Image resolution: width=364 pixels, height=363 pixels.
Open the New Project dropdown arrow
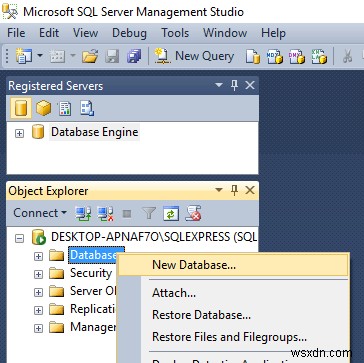click(x=40, y=56)
